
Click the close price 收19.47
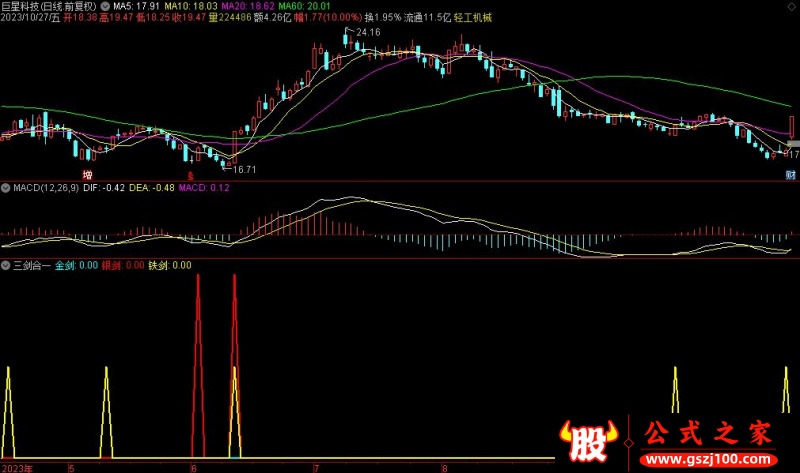click(189, 18)
